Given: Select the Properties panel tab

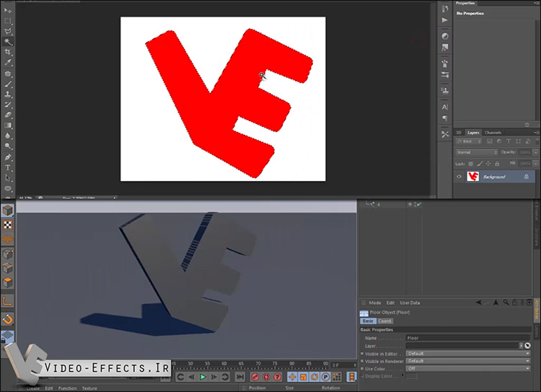Looking at the screenshot, I should pyautogui.click(x=465, y=3).
